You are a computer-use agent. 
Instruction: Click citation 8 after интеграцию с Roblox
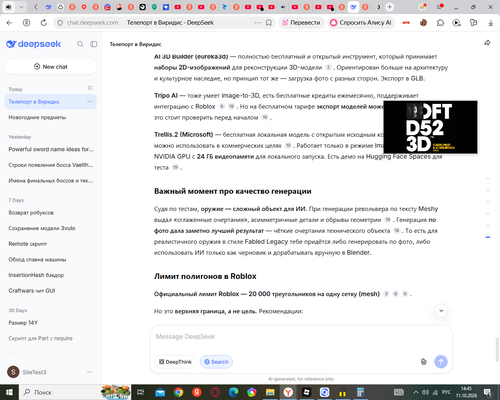click(222, 106)
